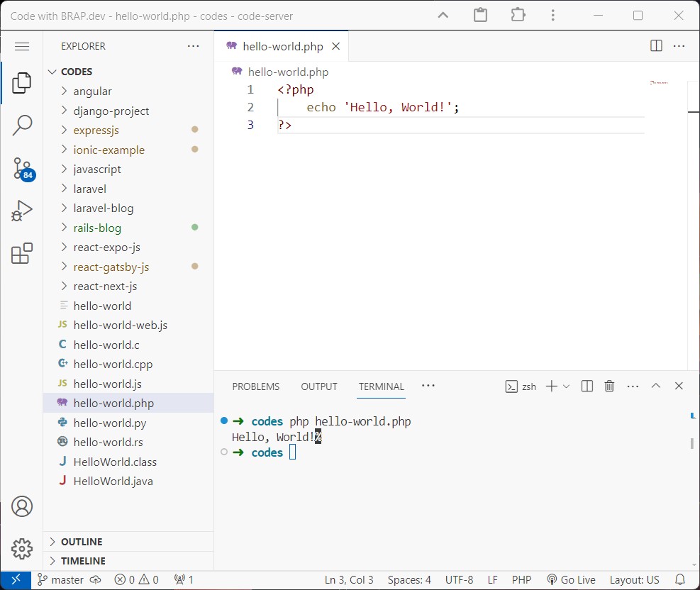Toggle maximize panel with the chevron

(655, 386)
